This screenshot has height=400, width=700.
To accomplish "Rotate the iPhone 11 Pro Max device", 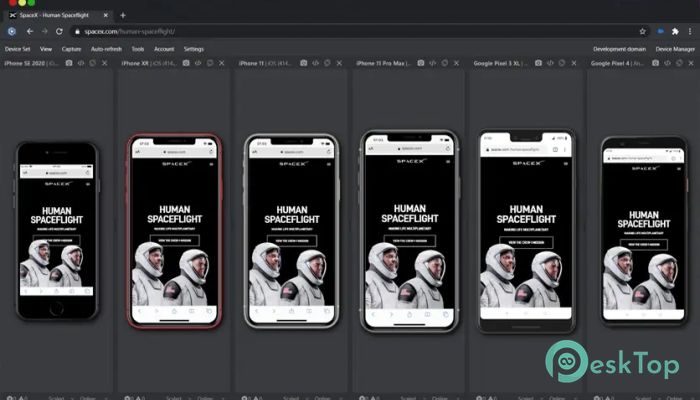I will (x=445, y=63).
